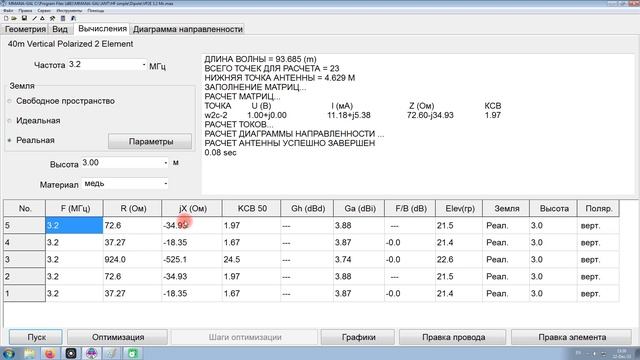Click the calculator icon in toolbar
This screenshot has height=360, width=640.
(63, 18)
